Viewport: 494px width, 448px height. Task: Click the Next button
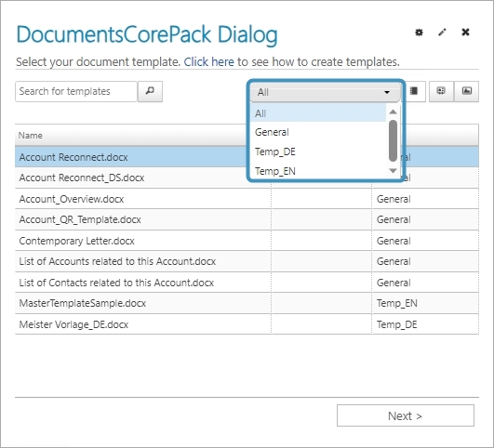pos(406,415)
